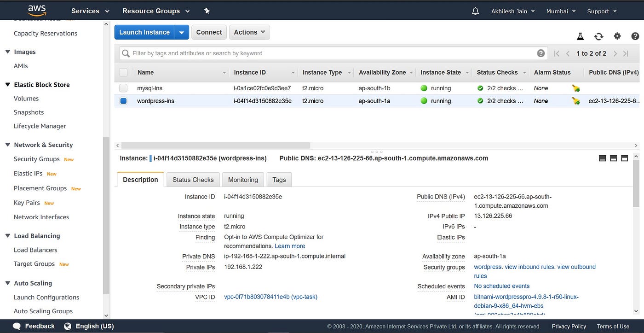Click the AWS logo home icon
Viewport: 644px width, 333px height.
pos(37,10)
